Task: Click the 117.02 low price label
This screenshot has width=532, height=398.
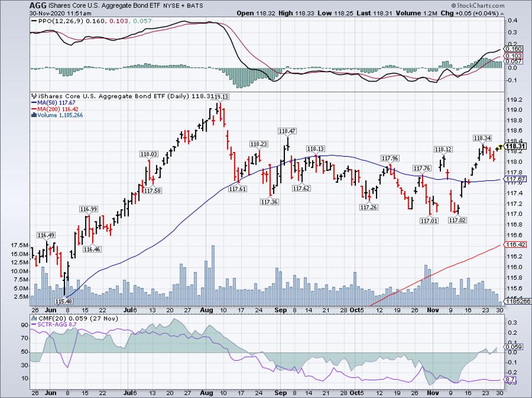Action: pos(458,220)
